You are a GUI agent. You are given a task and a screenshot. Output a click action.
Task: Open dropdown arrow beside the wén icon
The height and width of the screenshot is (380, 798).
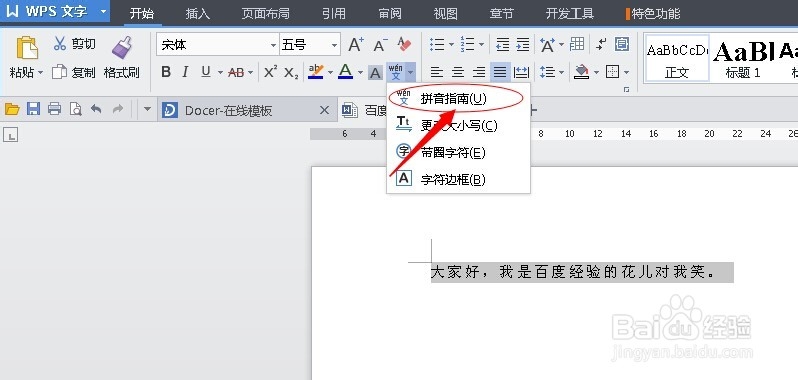(x=410, y=73)
